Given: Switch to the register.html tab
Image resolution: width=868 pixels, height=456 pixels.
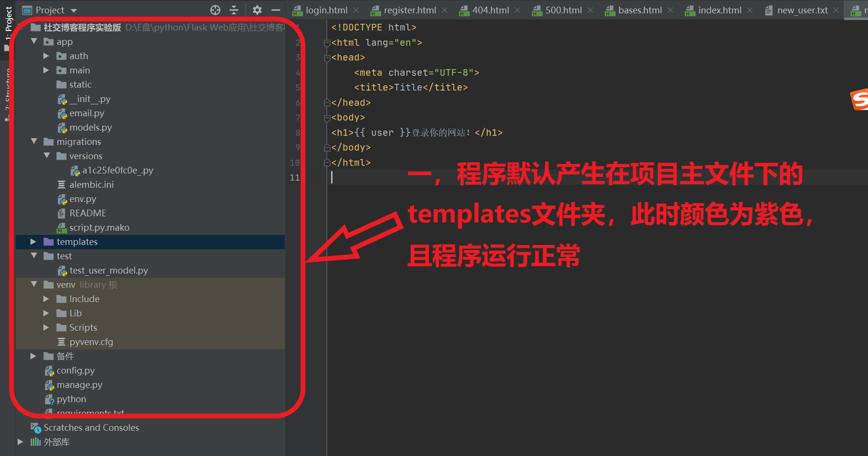Looking at the screenshot, I should pyautogui.click(x=409, y=10).
